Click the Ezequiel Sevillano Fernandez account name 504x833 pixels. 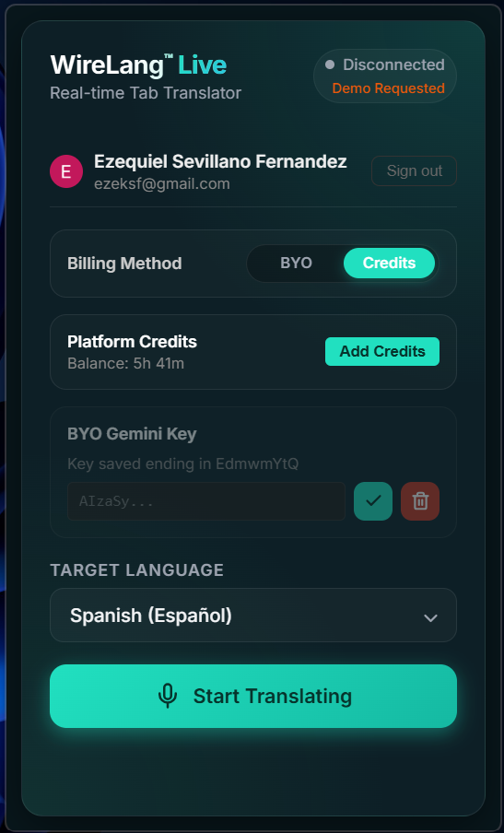[220, 161]
